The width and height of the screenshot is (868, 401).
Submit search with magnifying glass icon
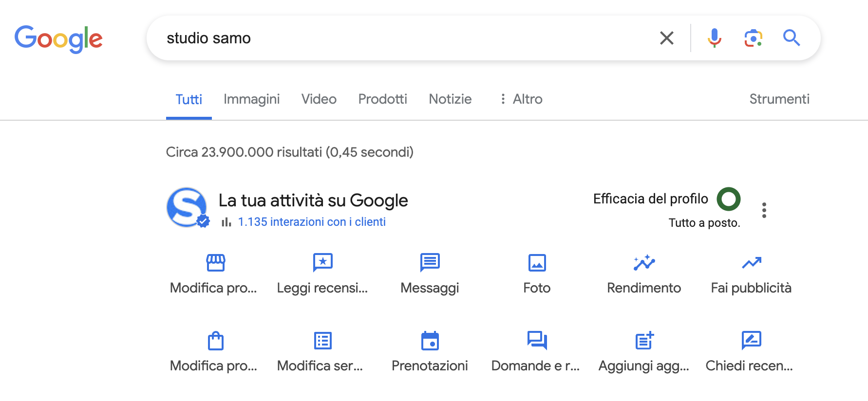[x=792, y=38]
